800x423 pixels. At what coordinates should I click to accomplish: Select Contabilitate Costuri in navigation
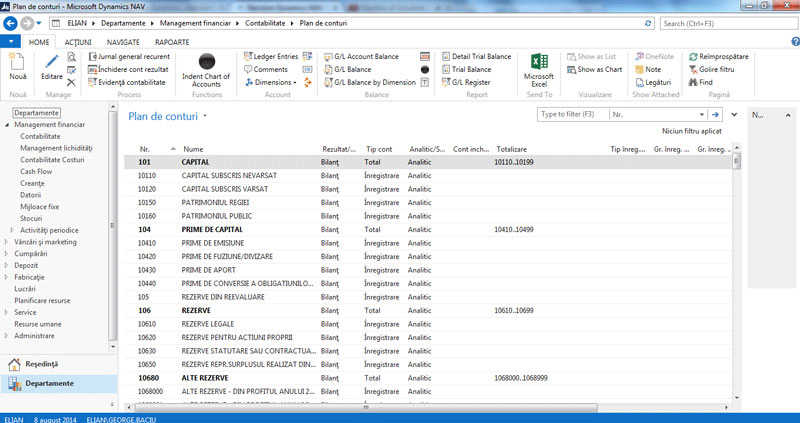pyautogui.click(x=52, y=160)
